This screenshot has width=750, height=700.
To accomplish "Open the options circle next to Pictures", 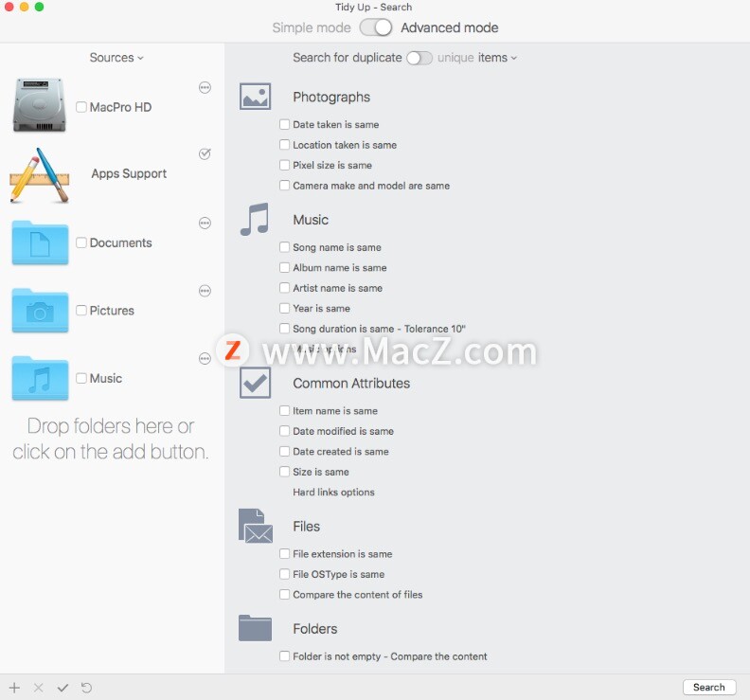I will [x=205, y=291].
